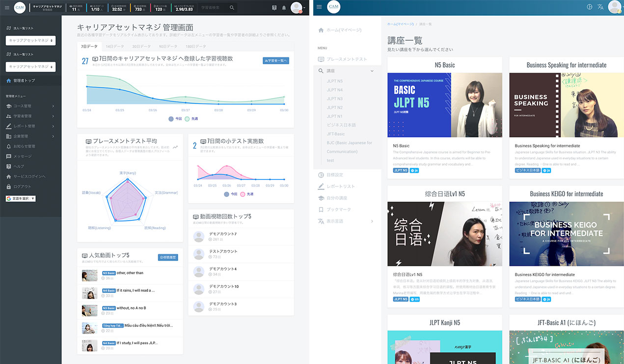624x364 pixels.
Task: Select JLPT N3 in the 講座 list
Action: point(335,99)
